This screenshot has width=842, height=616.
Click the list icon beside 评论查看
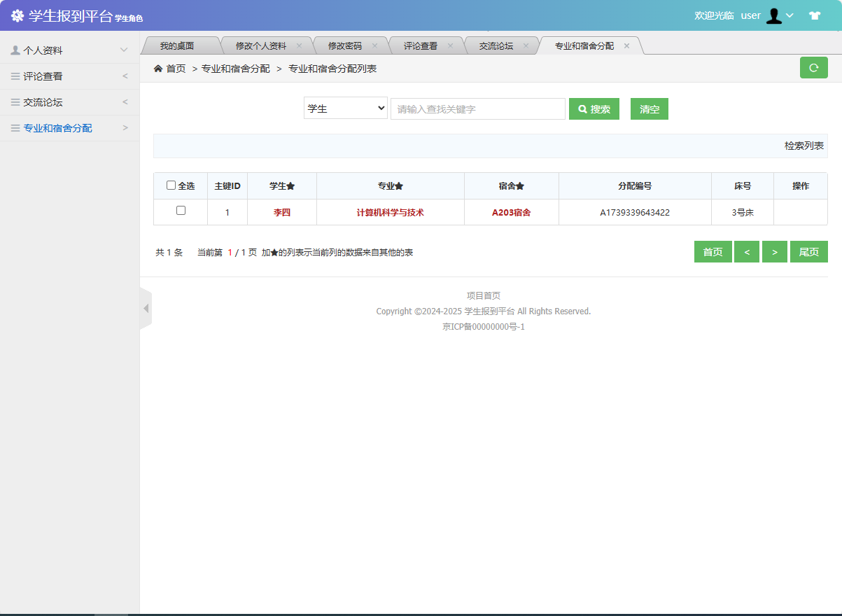click(x=15, y=76)
